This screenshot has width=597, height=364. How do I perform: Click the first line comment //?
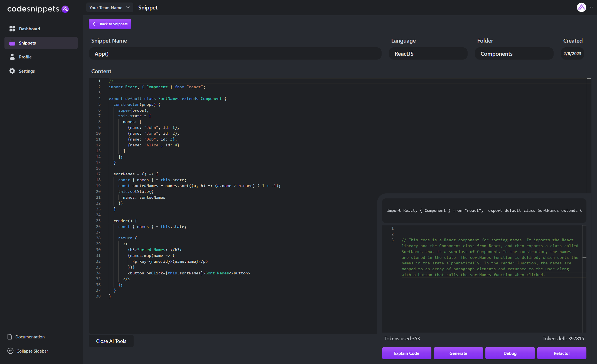click(111, 81)
